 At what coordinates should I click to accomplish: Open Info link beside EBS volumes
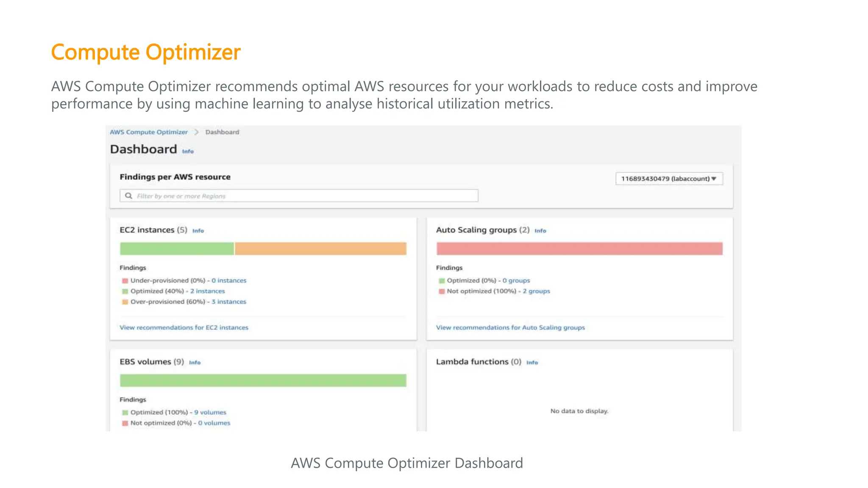click(195, 363)
